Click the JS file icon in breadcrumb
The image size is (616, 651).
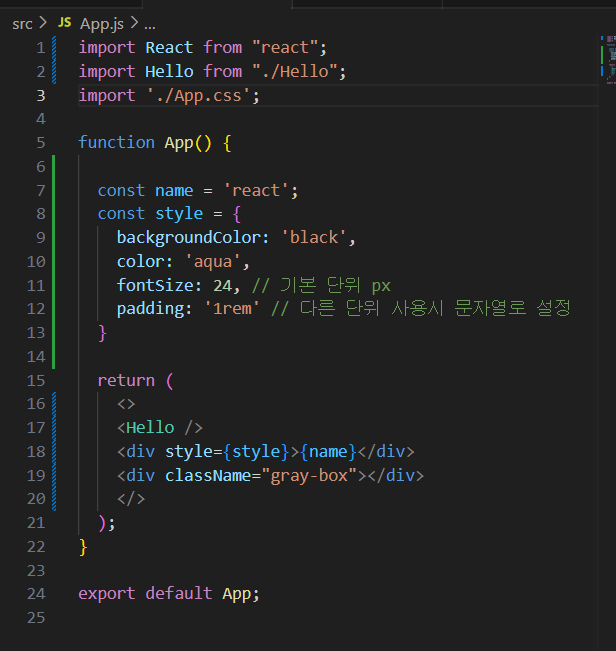click(64, 22)
